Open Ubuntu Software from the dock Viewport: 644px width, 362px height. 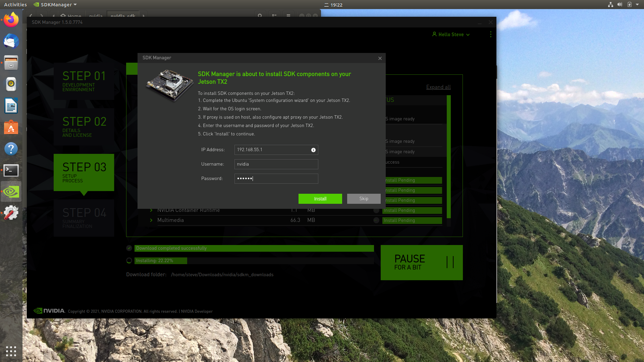pos(11,127)
